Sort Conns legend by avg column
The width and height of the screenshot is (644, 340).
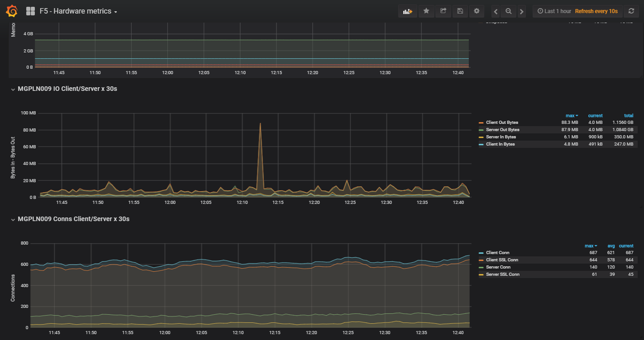611,246
